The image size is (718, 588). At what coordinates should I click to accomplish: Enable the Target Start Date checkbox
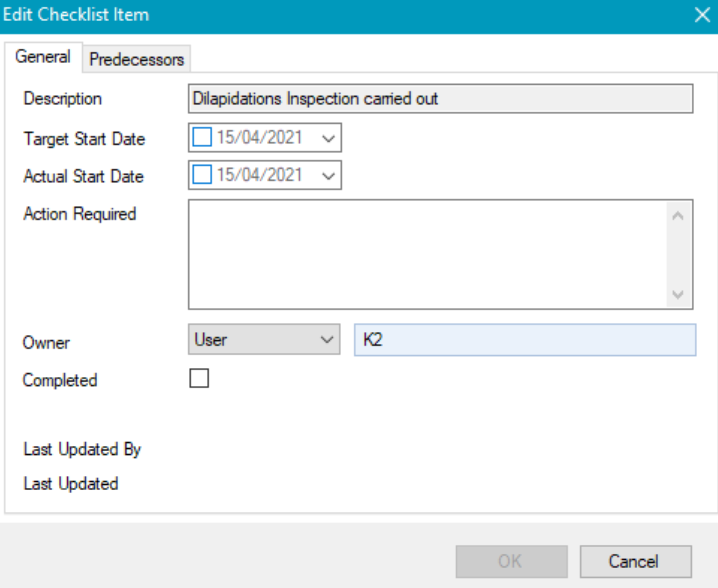click(202, 138)
